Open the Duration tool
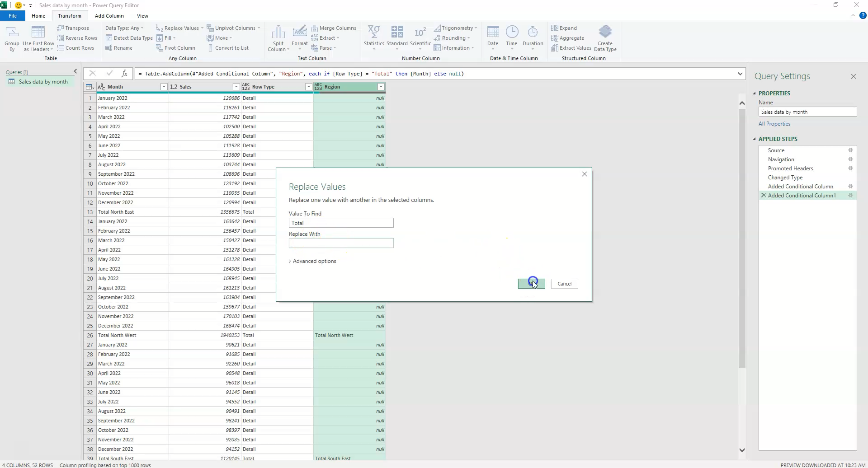This screenshot has height=468, width=868. pos(533,38)
